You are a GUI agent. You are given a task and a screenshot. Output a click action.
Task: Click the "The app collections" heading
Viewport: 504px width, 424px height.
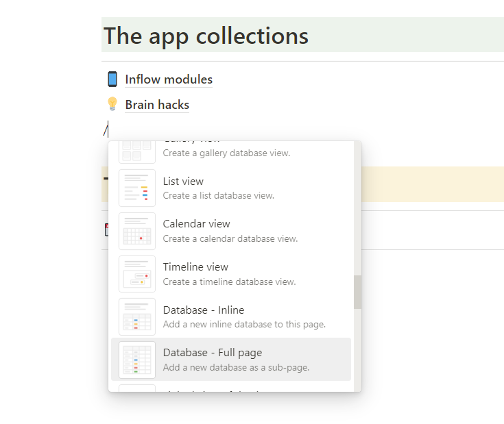click(x=206, y=36)
